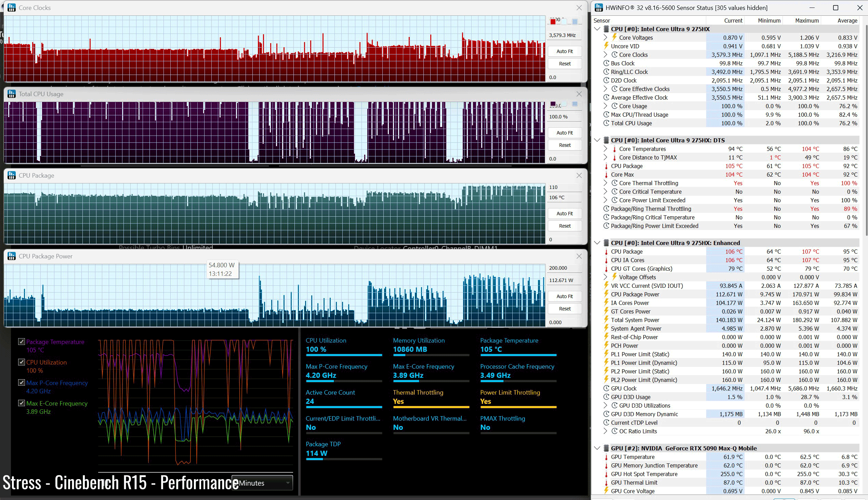This screenshot has height=500, width=868.
Task: Uncheck the Package Temperature graph checkbox
Action: click(21, 342)
